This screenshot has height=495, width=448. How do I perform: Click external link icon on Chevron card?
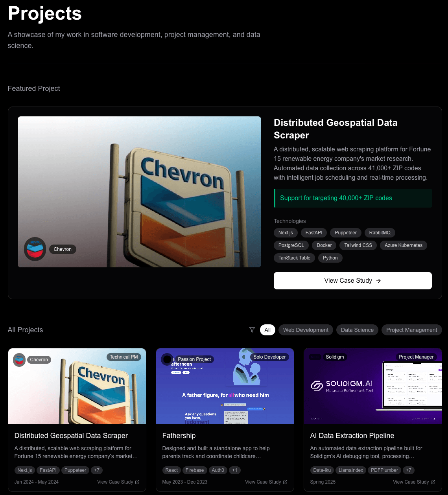(137, 482)
